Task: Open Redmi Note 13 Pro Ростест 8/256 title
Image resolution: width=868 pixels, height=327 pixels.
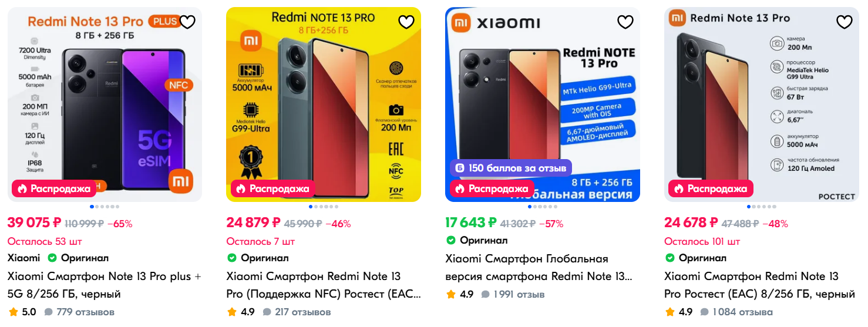Action: tap(759, 285)
